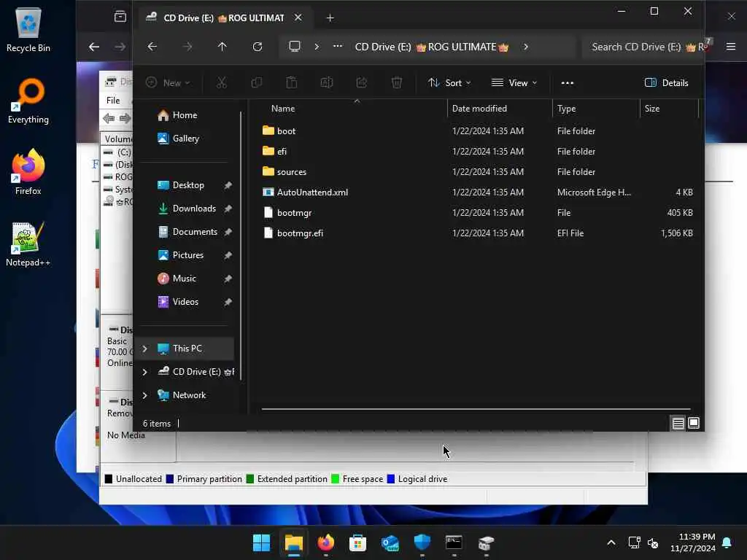This screenshot has height=560, width=747.
Task: Show hidden system tray icons chevron
Action: point(611,542)
